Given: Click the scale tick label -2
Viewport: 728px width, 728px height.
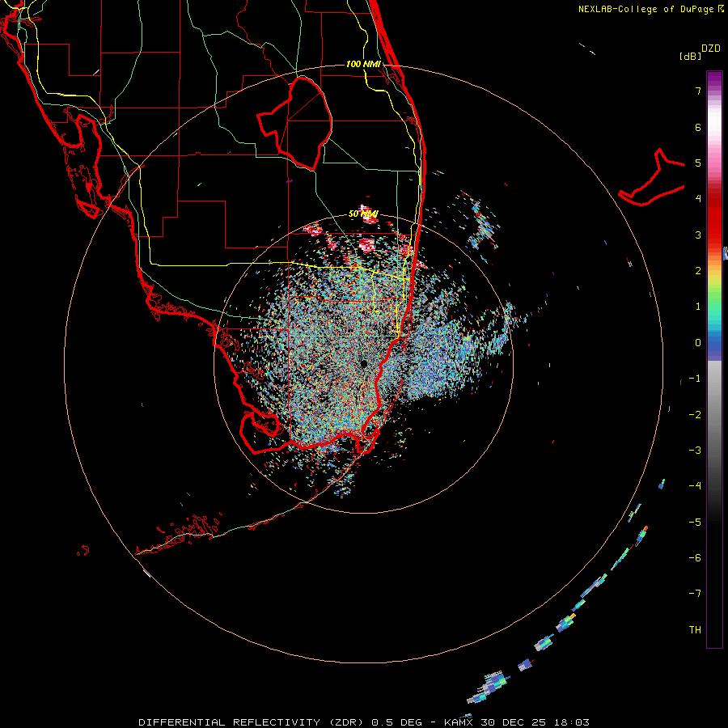Looking at the screenshot, I should pyautogui.click(x=695, y=415).
